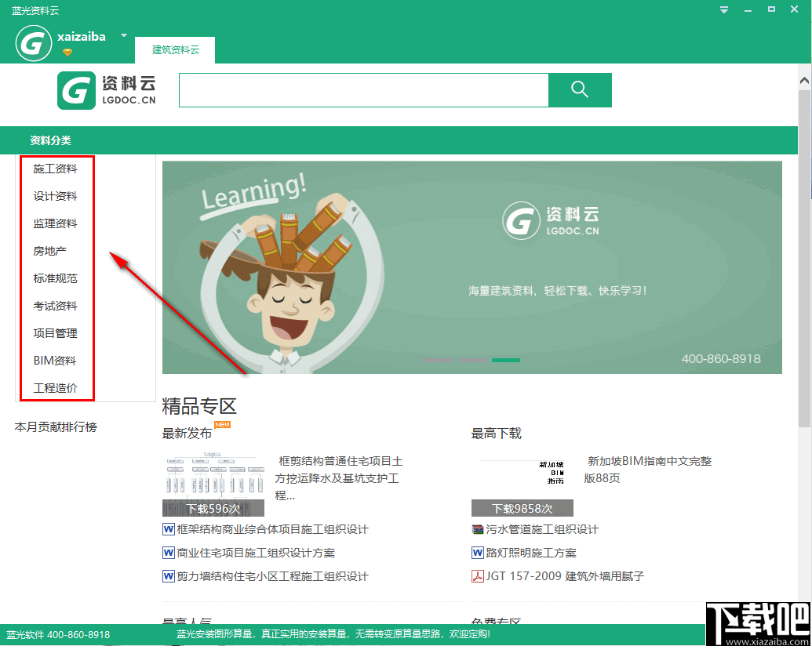The width and height of the screenshot is (812, 646).
Task: Open the 标准规范 category
Action: (x=53, y=278)
